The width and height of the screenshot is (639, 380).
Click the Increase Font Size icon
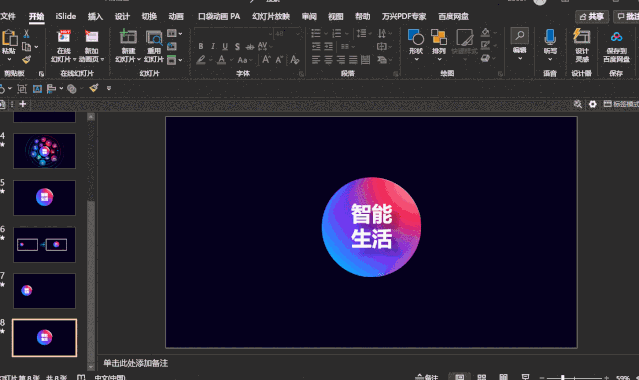266,60
